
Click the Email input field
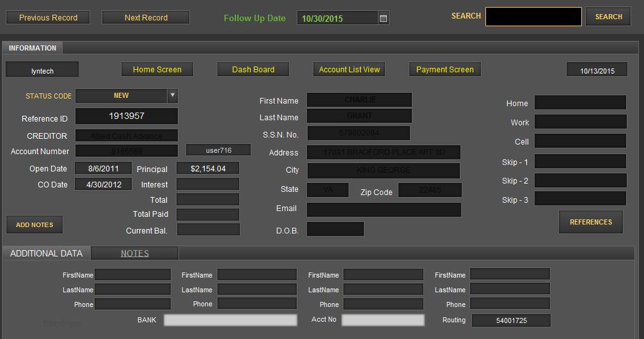(384, 210)
